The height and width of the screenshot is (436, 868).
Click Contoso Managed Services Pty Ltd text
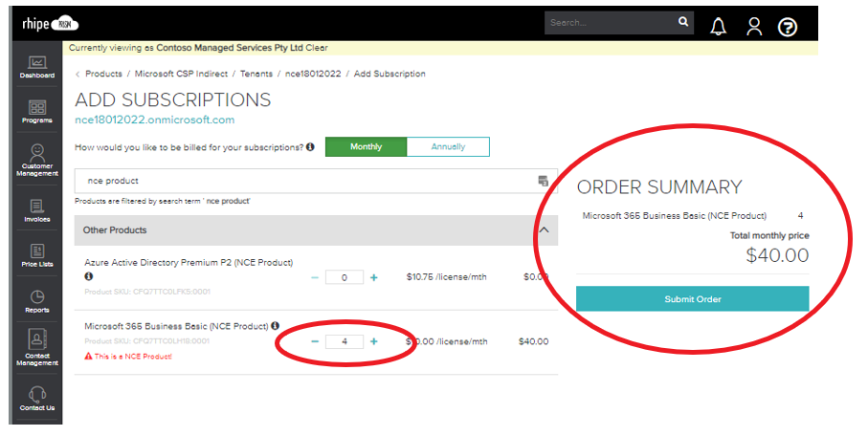pyautogui.click(x=229, y=48)
